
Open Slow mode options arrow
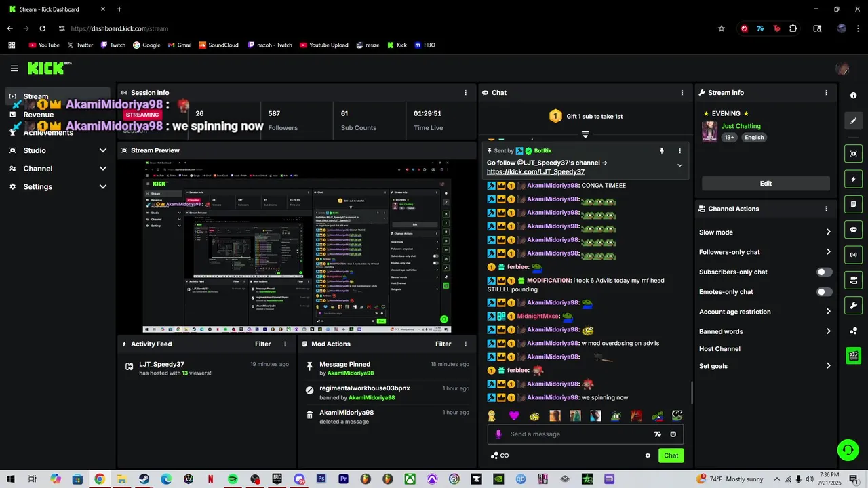point(828,232)
